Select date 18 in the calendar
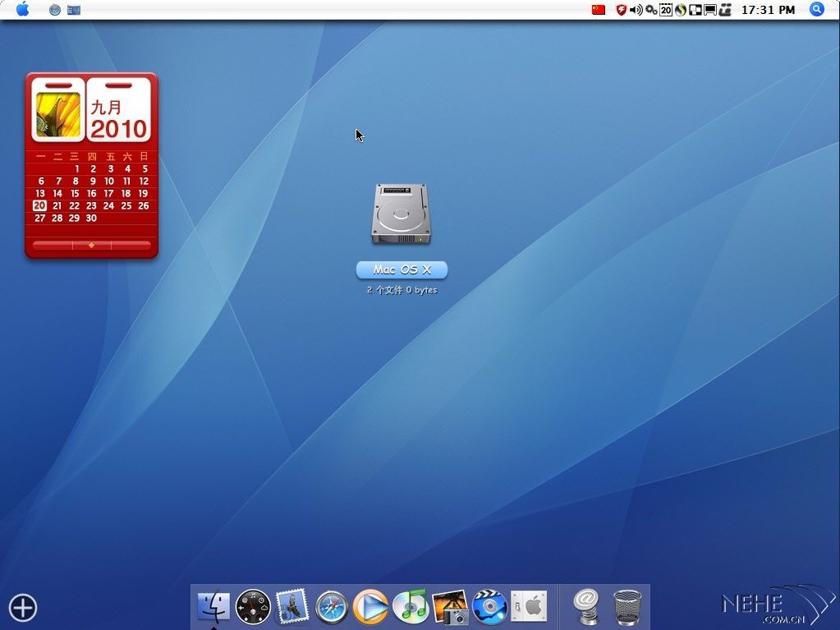 click(x=126, y=193)
